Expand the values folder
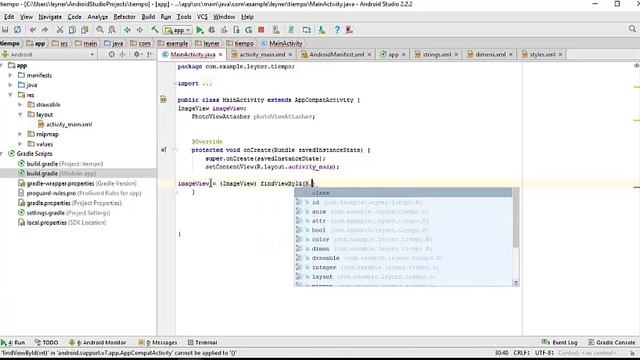 tap(20, 144)
